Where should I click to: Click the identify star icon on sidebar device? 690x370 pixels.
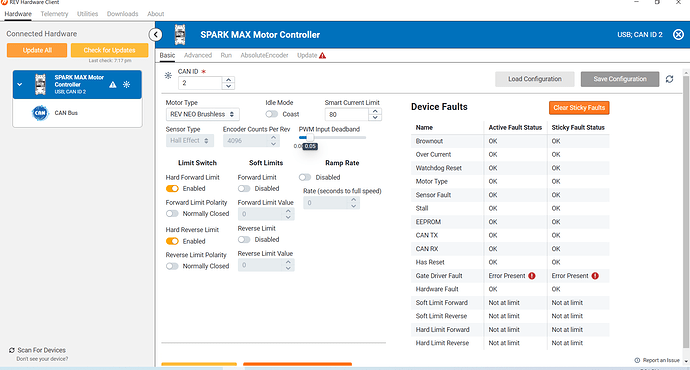tap(127, 84)
